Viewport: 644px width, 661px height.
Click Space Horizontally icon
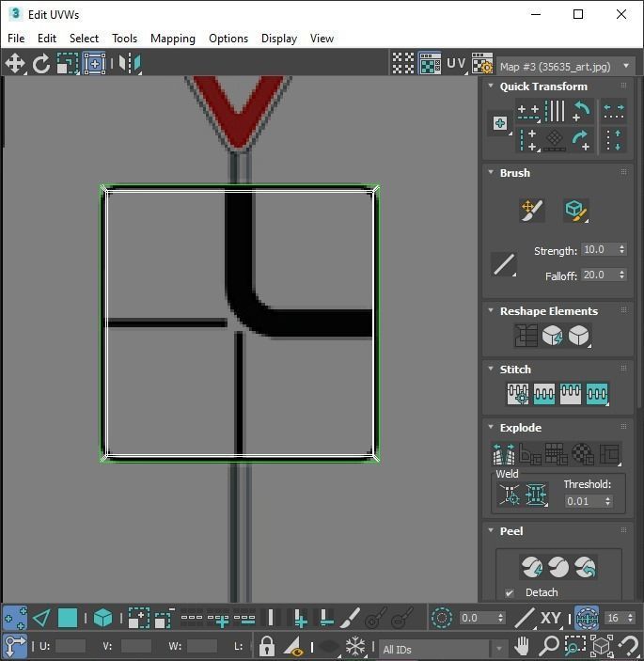[x=614, y=112]
